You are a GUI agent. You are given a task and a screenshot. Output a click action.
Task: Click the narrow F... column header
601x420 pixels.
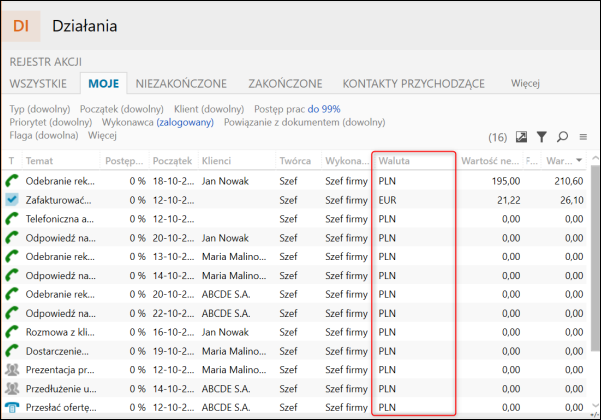point(531,161)
